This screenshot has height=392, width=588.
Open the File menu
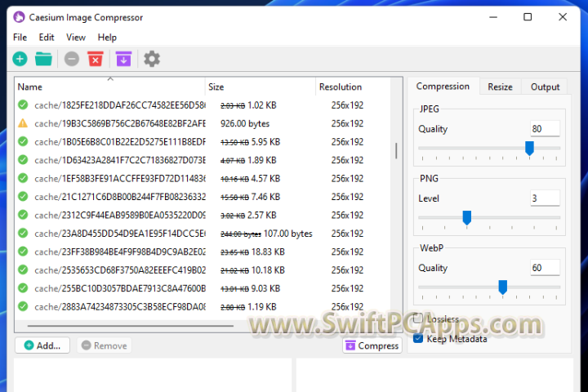click(20, 38)
